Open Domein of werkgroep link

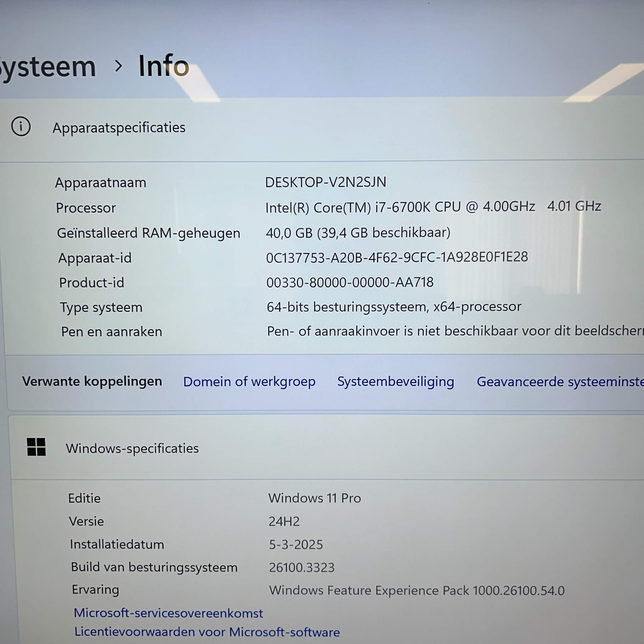pos(249,382)
